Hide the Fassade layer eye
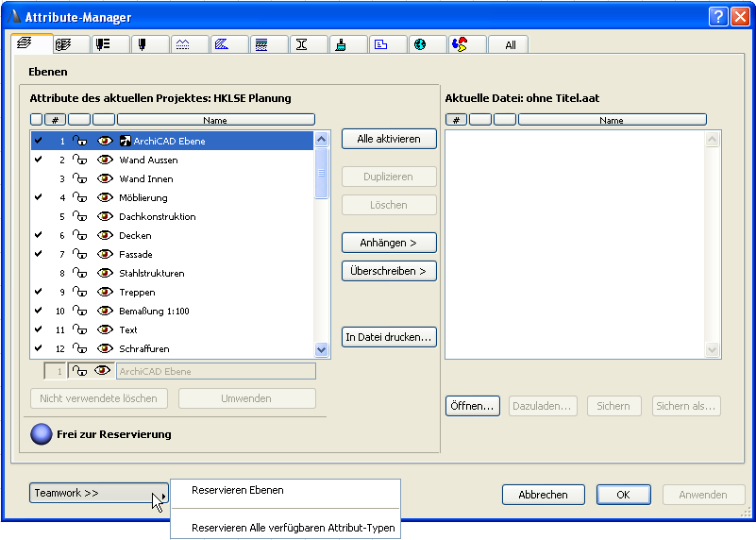This screenshot has height=540, width=756. pyautogui.click(x=105, y=254)
